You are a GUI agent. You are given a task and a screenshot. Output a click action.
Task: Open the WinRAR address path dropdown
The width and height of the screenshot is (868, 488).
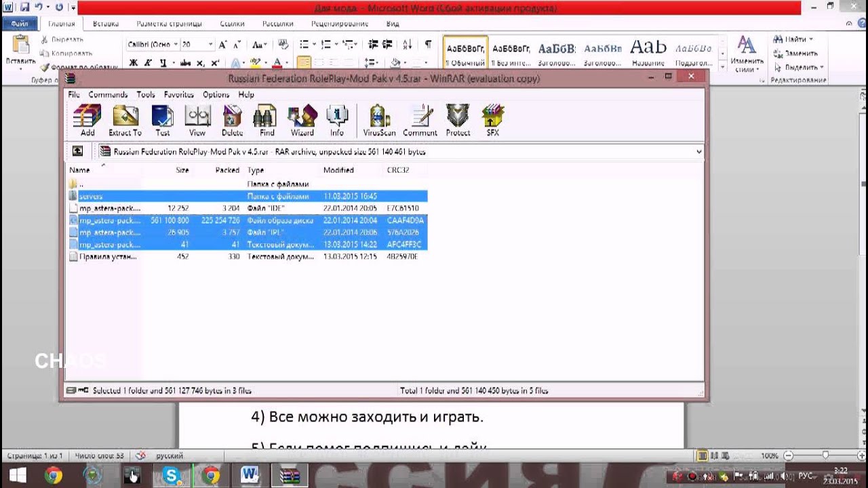point(698,152)
